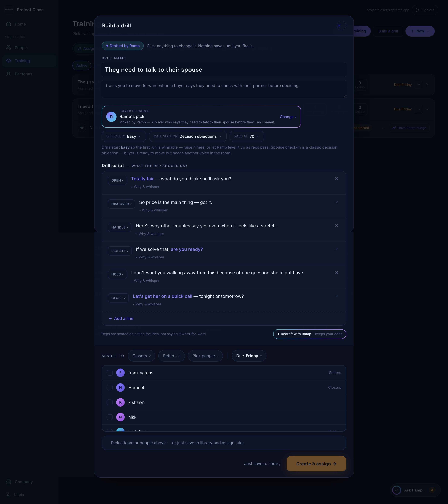The height and width of the screenshot is (504, 448).
Task: Click the plus icon beside Add a line
Action: (x=110, y=319)
